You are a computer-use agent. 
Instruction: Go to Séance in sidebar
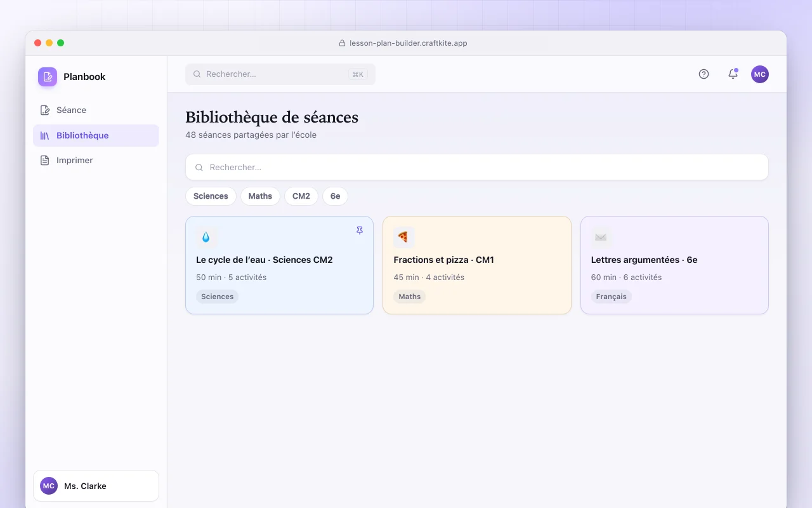click(x=96, y=110)
